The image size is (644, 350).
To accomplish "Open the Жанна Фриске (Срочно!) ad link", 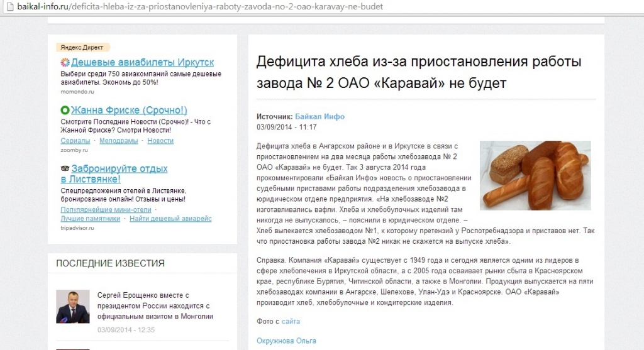I will [129, 111].
